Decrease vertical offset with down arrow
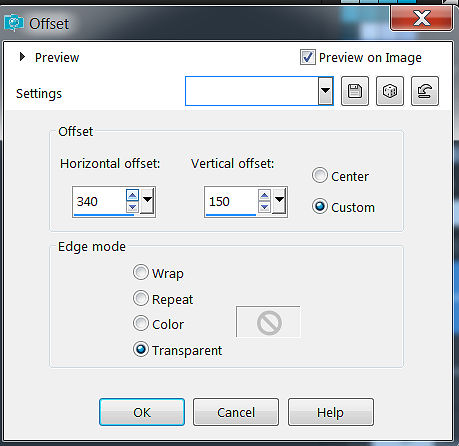This screenshot has height=446, width=459. click(264, 207)
